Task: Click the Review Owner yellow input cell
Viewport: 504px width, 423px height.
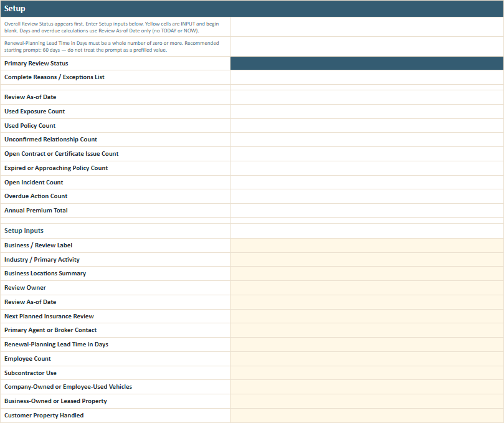Action: 367,288
